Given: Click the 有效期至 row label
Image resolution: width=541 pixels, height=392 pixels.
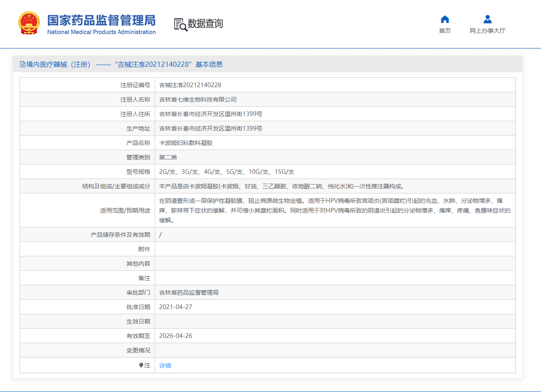Looking at the screenshot, I should (x=138, y=336).
